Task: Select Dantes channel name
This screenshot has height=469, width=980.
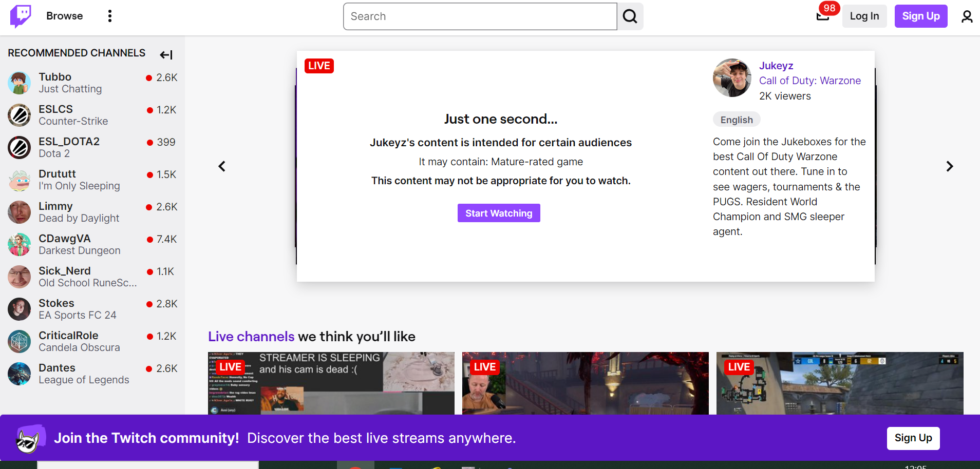Action: pyautogui.click(x=57, y=368)
